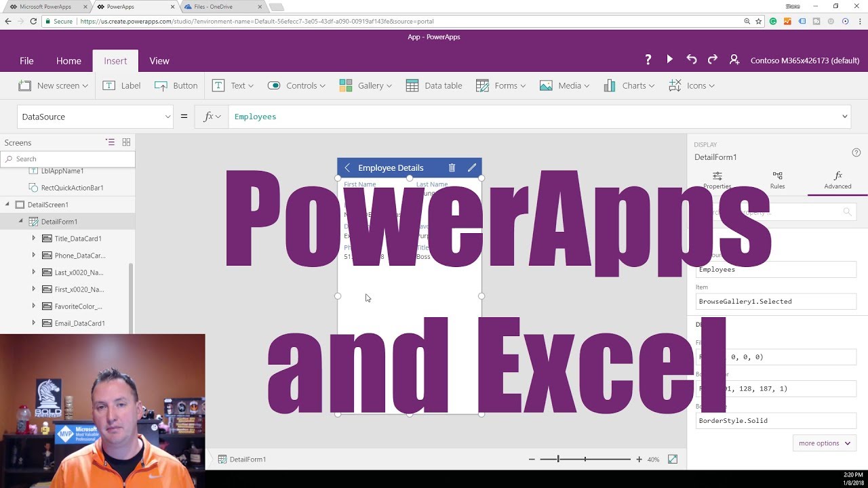Expand the formula bar chevron
Image resolution: width=868 pixels, height=488 pixels.
[845, 117]
